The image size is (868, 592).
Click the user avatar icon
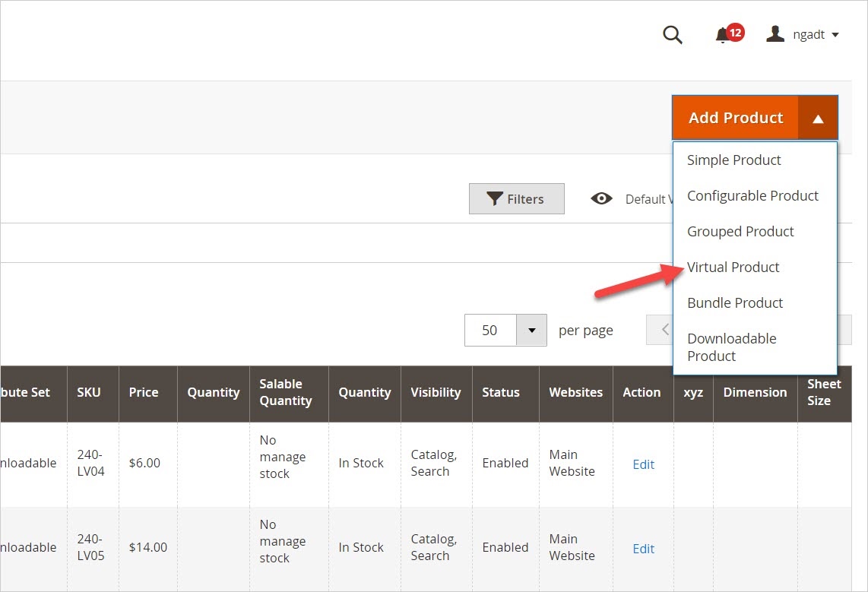tap(775, 33)
